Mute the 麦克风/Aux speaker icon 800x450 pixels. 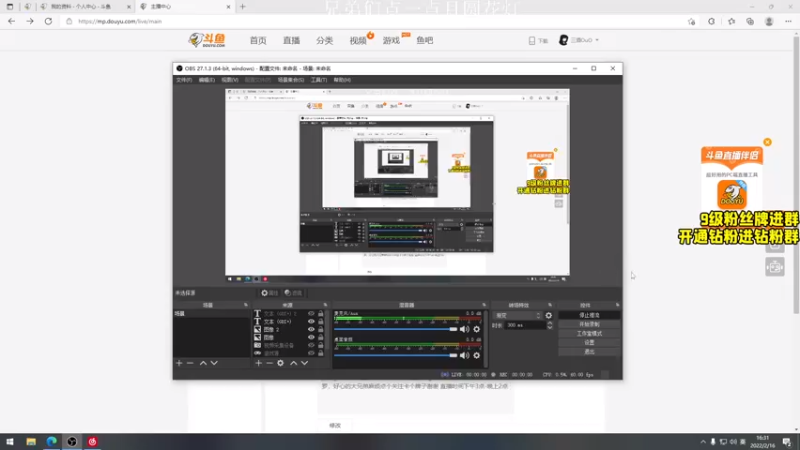[464, 330]
